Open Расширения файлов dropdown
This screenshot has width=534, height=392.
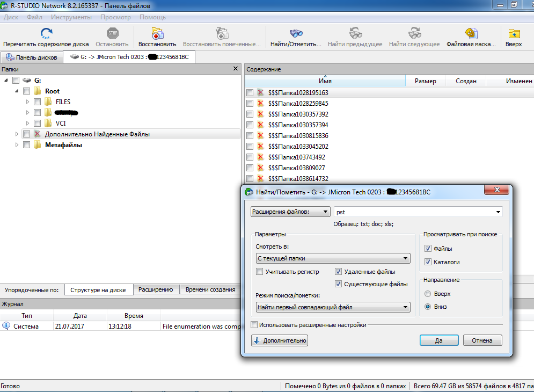click(290, 212)
